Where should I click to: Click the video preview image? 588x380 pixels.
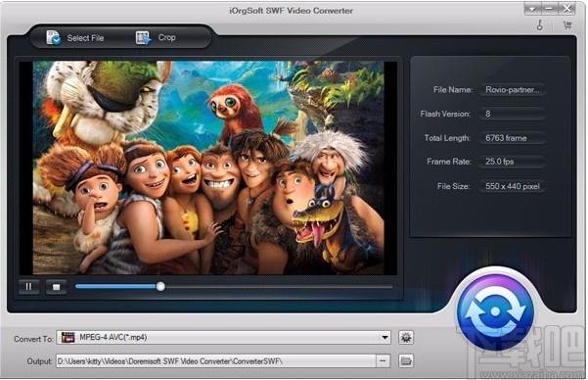tap(208, 167)
